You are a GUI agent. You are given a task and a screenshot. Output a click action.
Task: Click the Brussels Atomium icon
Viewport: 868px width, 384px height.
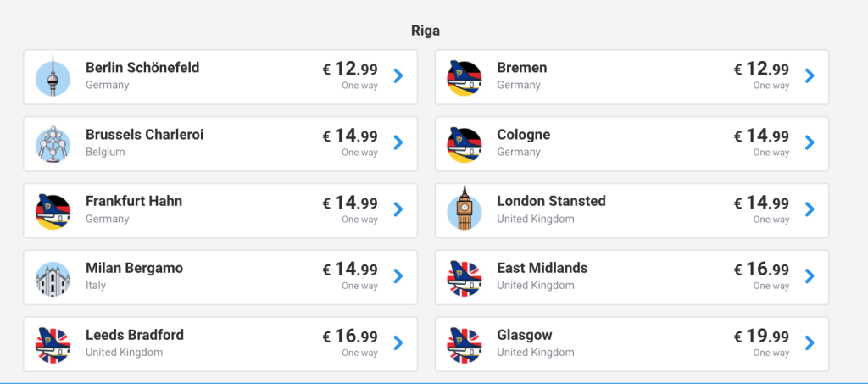(x=53, y=144)
